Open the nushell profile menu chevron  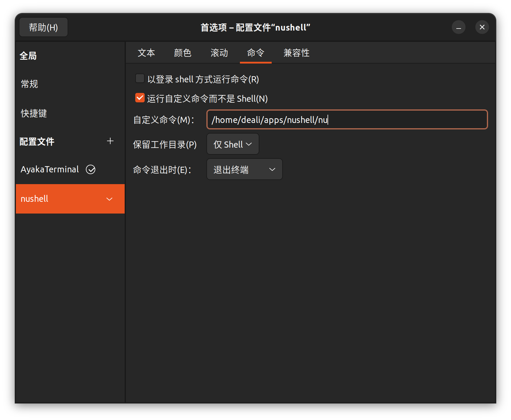point(109,199)
